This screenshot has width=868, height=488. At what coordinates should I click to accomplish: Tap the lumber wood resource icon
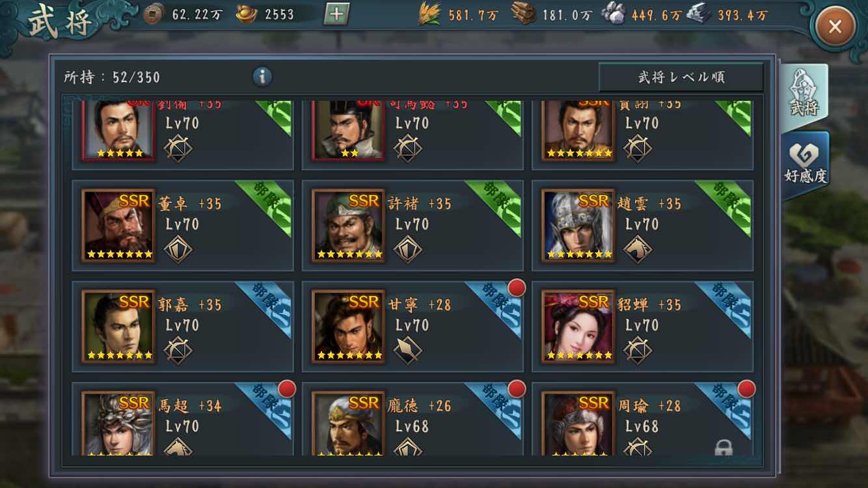(x=523, y=14)
